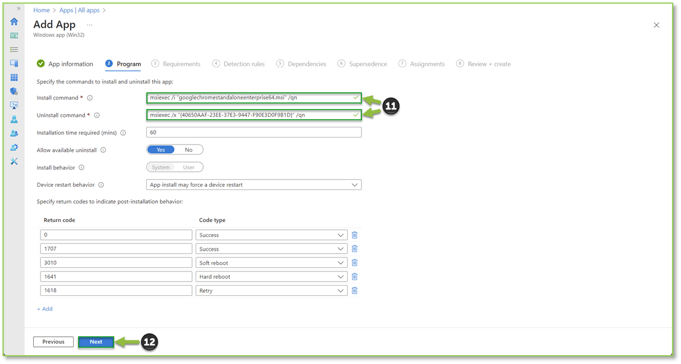Switch to Review + create step
Image resolution: width=681 pixels, height=364 pixels.
click(x=483, y=64)
